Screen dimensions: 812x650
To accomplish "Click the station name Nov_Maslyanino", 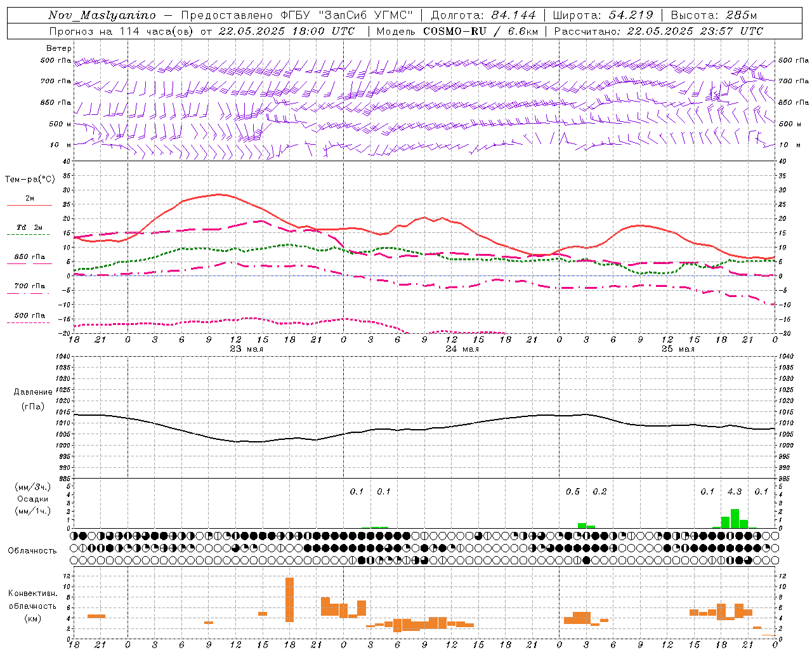I will pos(102,15).
